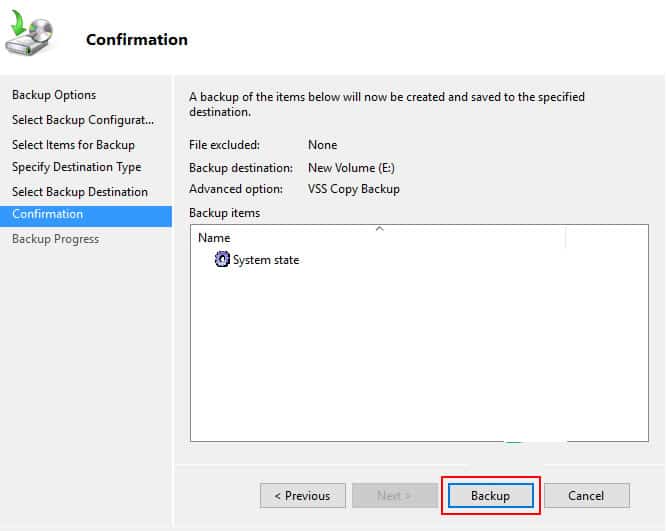The width and height of the screenshot is (667, 531).
Task: Go to Select Backup Configuration step
Action: [x=83, y=120]
